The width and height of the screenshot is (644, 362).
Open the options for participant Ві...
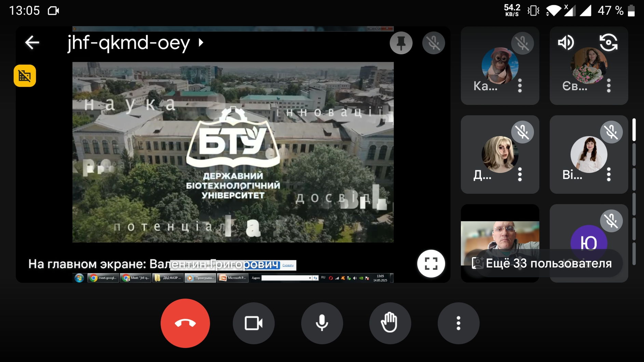pyautogui.click(x=609, y=175)
